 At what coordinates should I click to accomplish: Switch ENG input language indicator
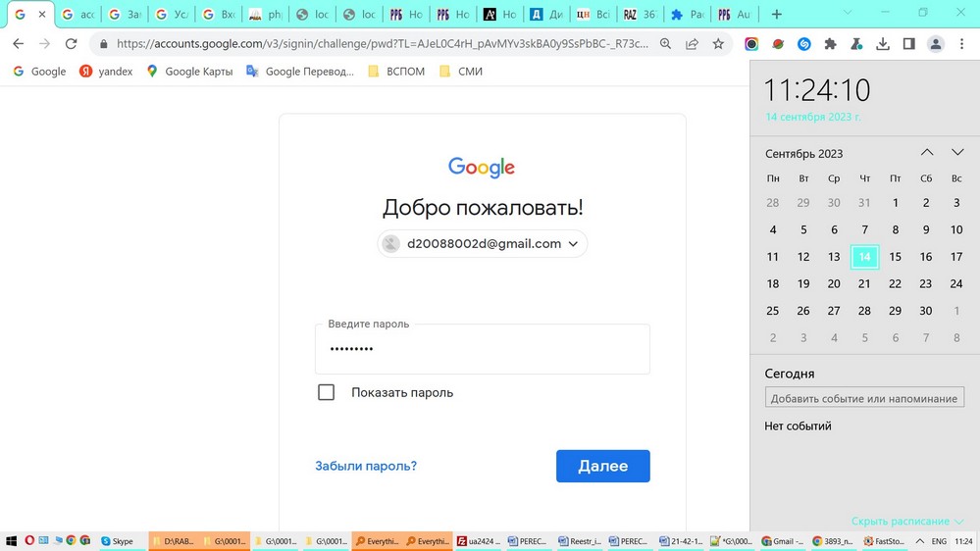[x=939, y=541]
